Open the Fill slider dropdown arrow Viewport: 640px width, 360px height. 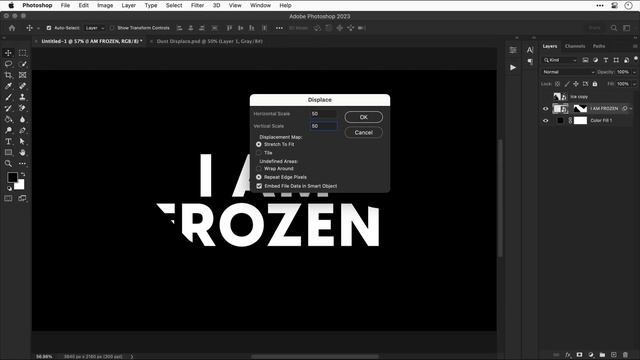point(634,84)
